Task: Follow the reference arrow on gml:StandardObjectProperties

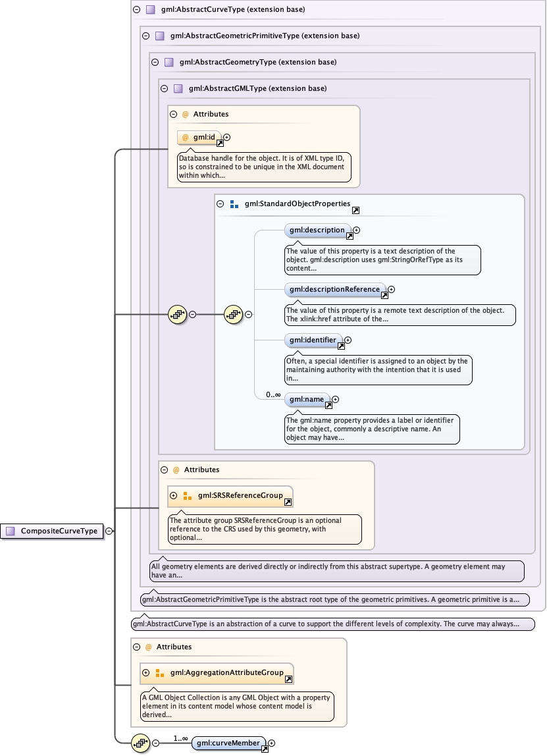Action: click(355, 211)
